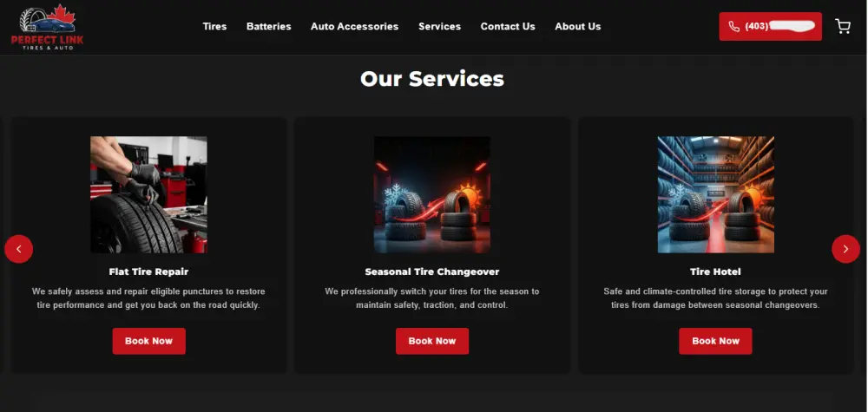Click the Flat Tire Repair image
This screenshot has width=868, height=412.
pos(149,194)
